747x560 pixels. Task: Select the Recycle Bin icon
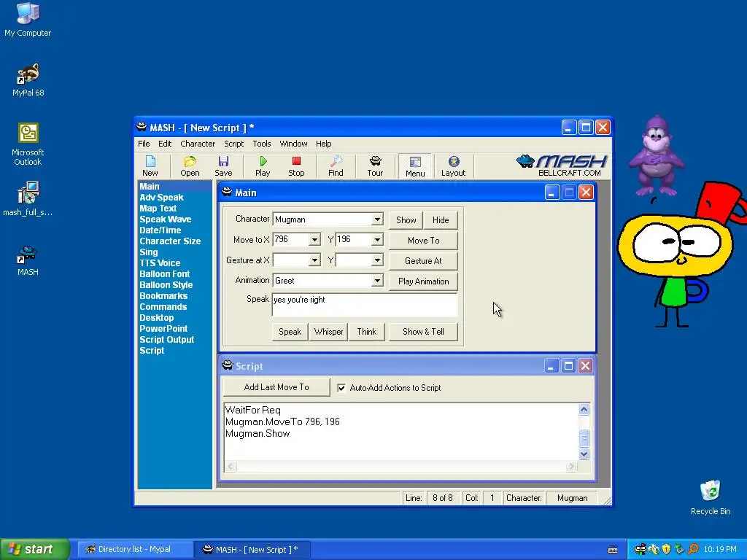click(711, 497)
